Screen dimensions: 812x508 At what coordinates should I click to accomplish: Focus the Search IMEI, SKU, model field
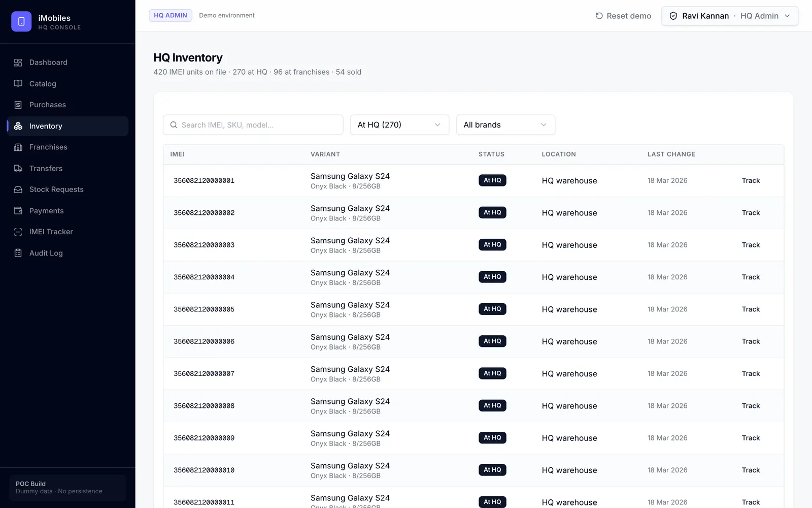point(253,125)
